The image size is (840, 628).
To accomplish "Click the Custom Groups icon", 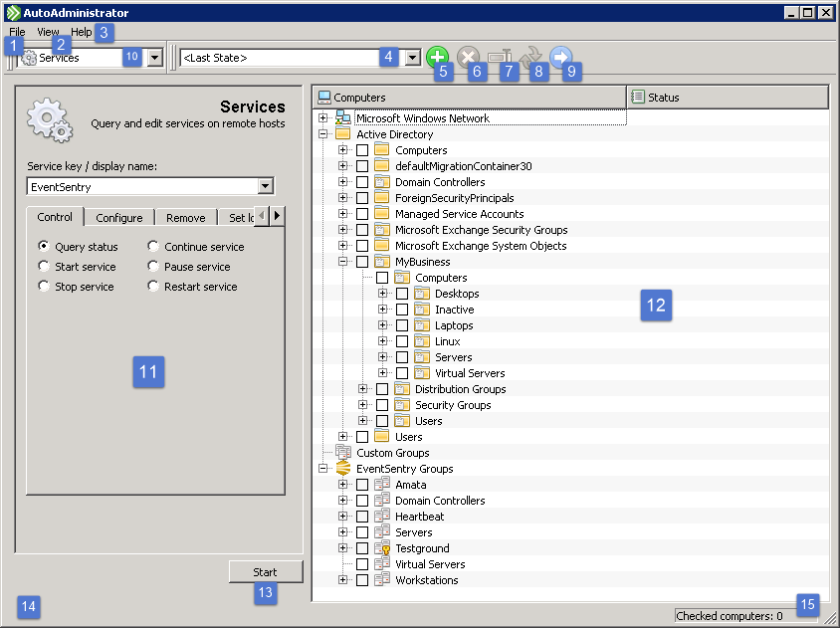I will [342, 452].
